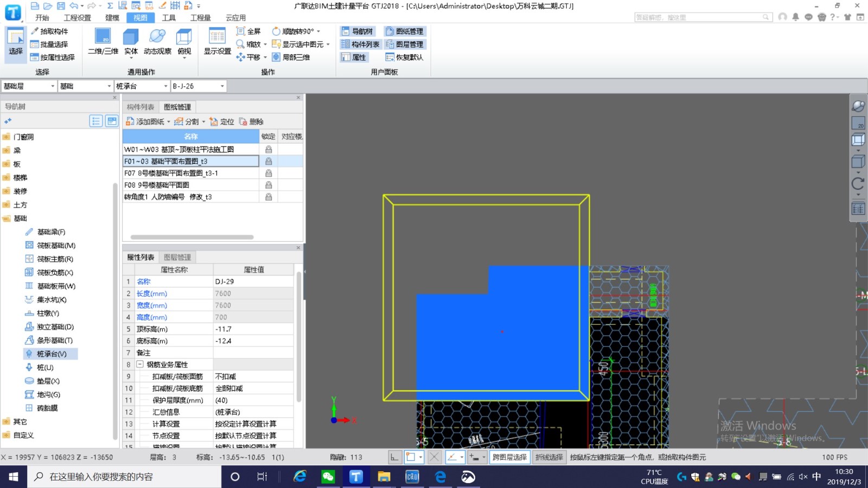Toggle lock for F08 9号楼基础平面图
The width and height of the screenshot is (868, 488).
point(269,185)
